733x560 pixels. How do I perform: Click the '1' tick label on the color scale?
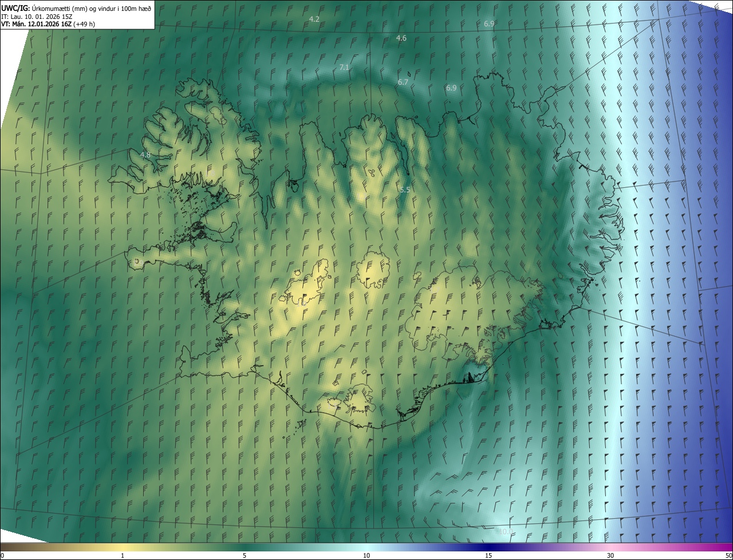point(123,555)
